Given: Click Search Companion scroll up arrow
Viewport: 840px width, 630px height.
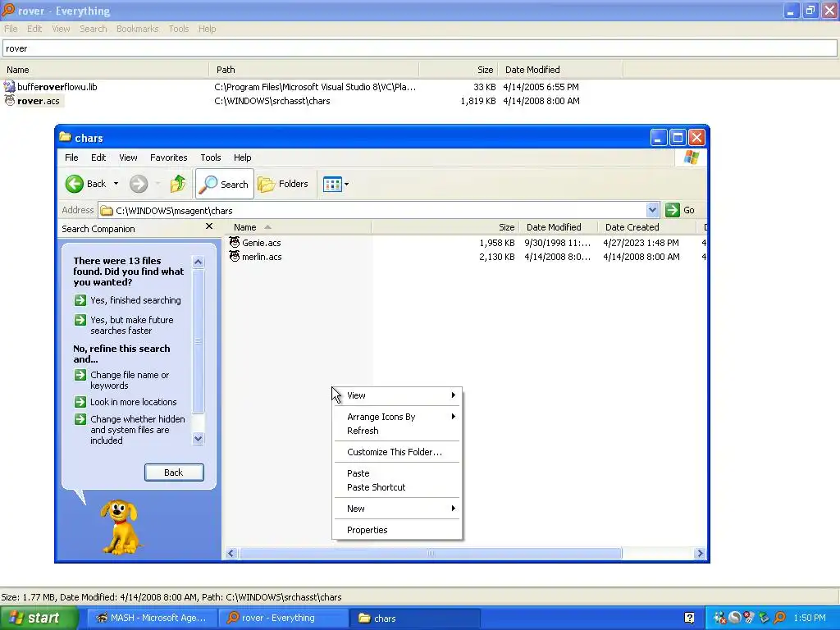Looking at the screenshot, I should tap(199, 262).
